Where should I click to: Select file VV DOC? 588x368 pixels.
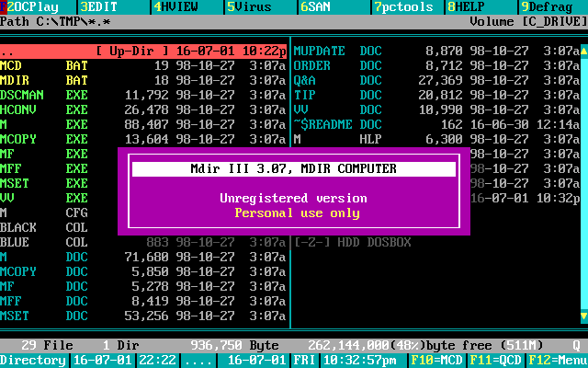tap(436, 109)
